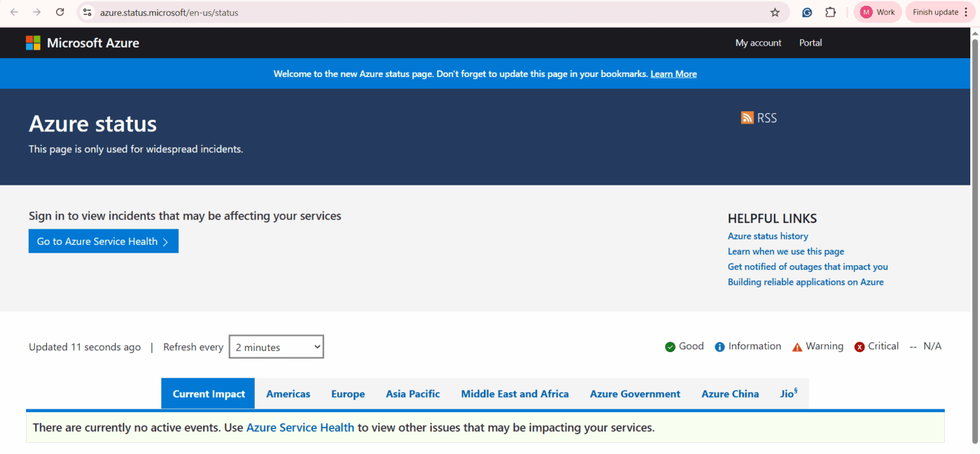Click Learn More in the blue banner
Image resolution: width=980 pixels, height=454 pixels.
tap(674, 73)
